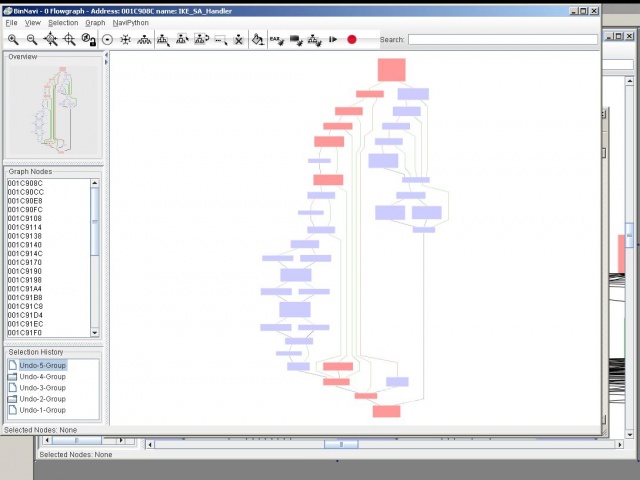The image size is (640, 480).
Task: Collapse left panel via splitter arrow
Action: pos(107,55)
